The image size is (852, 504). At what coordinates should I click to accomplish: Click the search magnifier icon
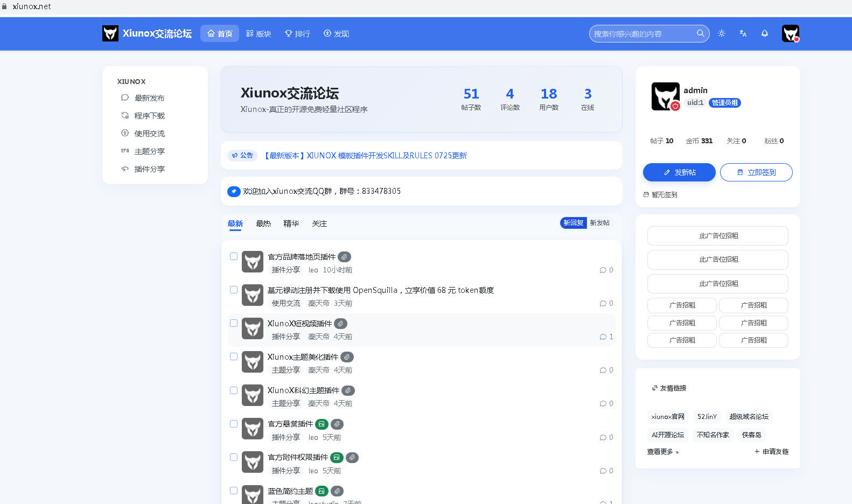click(x=701, y=33)
